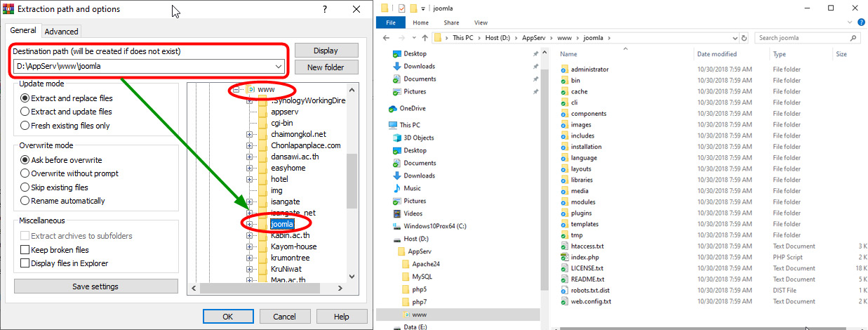Open 3D Objects in navigation pane

point(418,138)
